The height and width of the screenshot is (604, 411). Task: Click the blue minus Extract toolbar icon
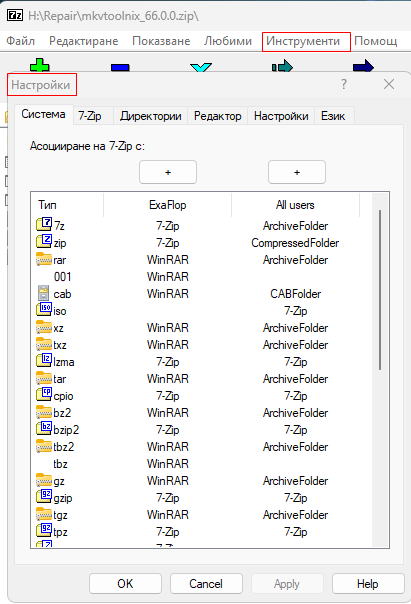[x=120, y=68]
